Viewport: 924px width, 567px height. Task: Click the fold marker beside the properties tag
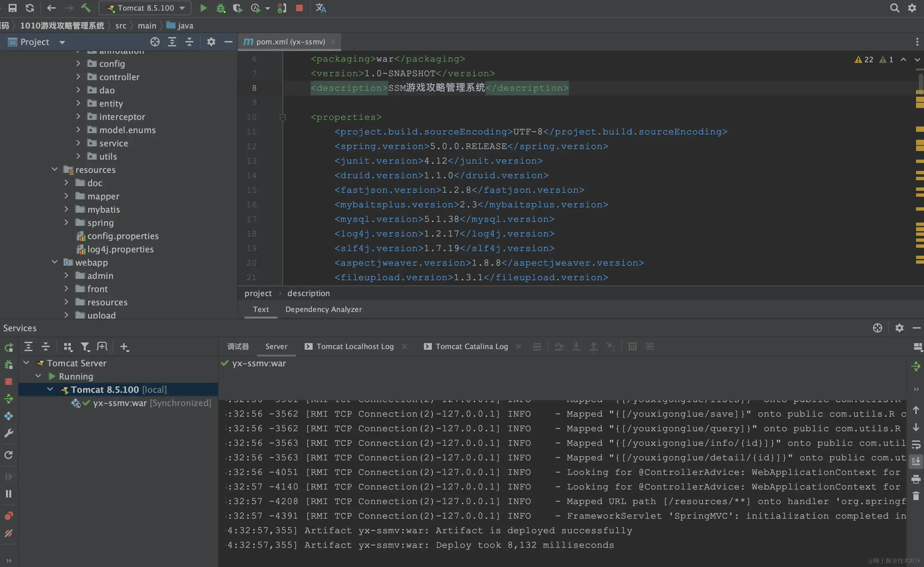(283, 117)
